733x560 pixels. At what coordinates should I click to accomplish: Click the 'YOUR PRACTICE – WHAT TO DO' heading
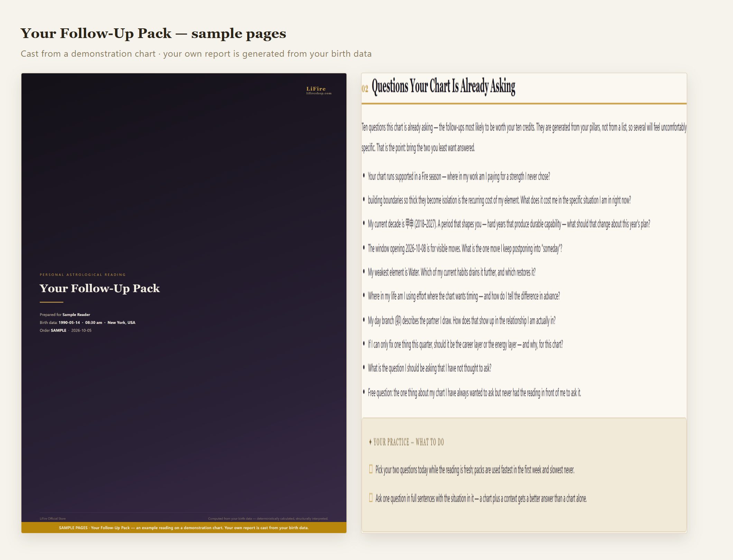[407, 442]
